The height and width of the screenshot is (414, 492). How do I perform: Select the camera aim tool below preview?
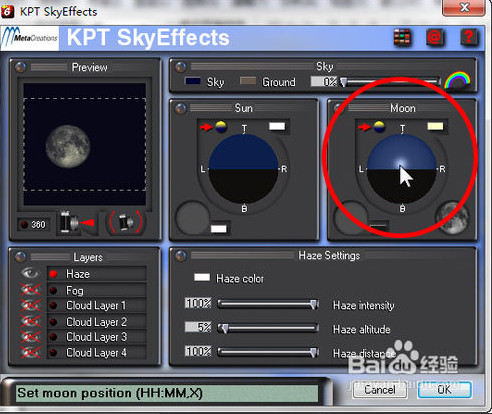pyautogui.click(x=77, y=222)
